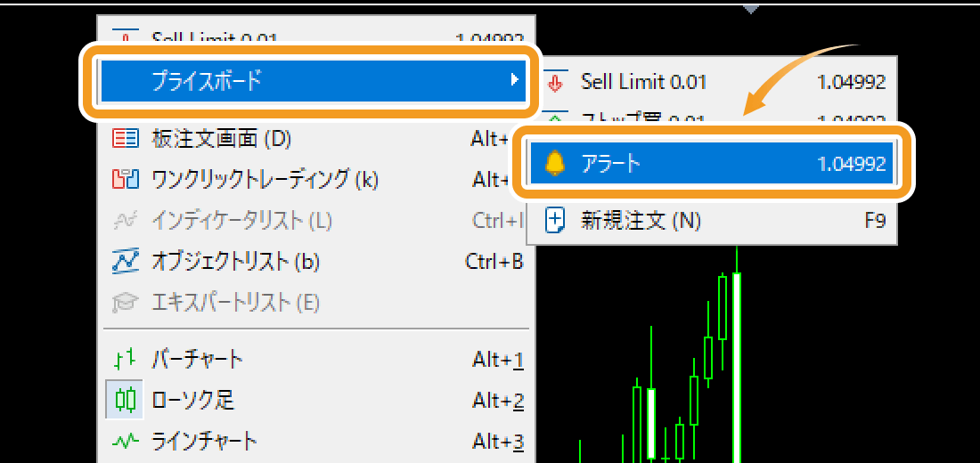
Task: Open インディケータリスト (L)
Action: click(316, 220)
